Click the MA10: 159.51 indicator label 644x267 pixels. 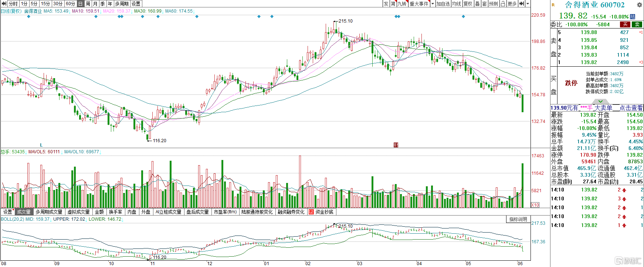tap(85, 11)
